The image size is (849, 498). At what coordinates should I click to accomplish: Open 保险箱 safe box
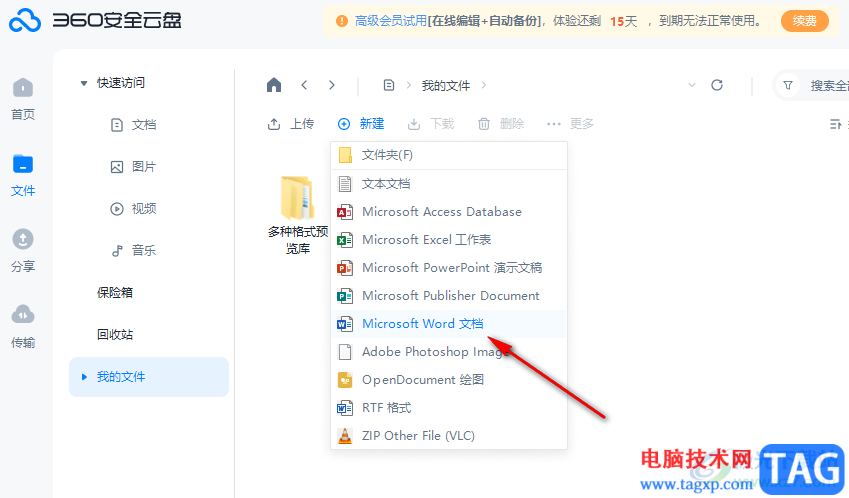click(115, 292)
